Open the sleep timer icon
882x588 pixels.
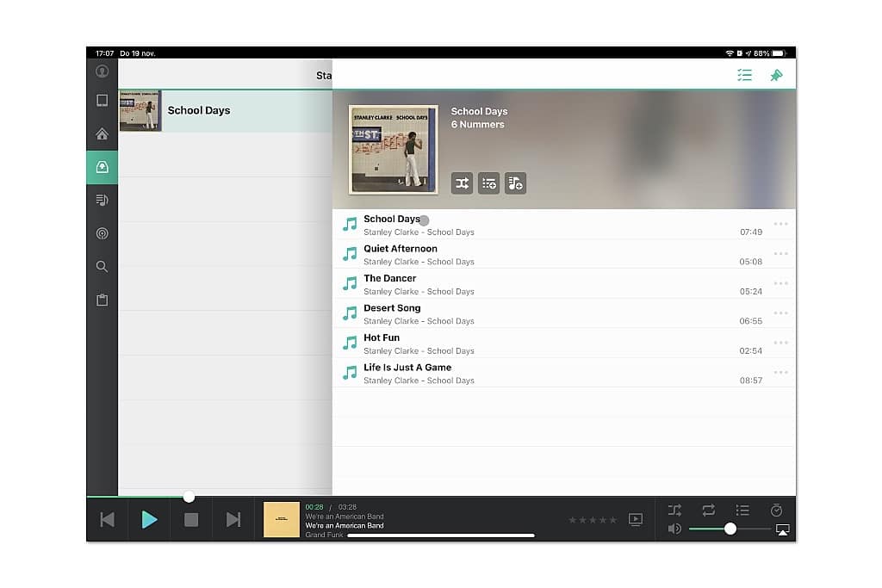click(x=776, y=510)
